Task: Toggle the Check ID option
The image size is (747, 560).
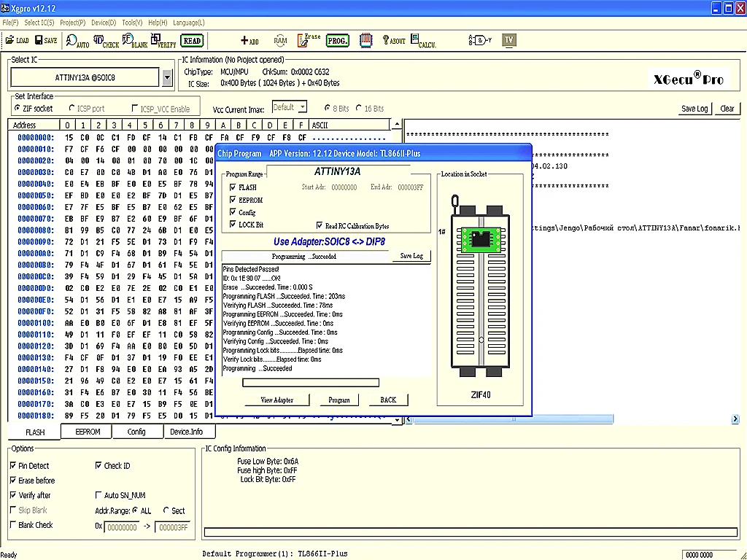Action: (x=98, y=466)
